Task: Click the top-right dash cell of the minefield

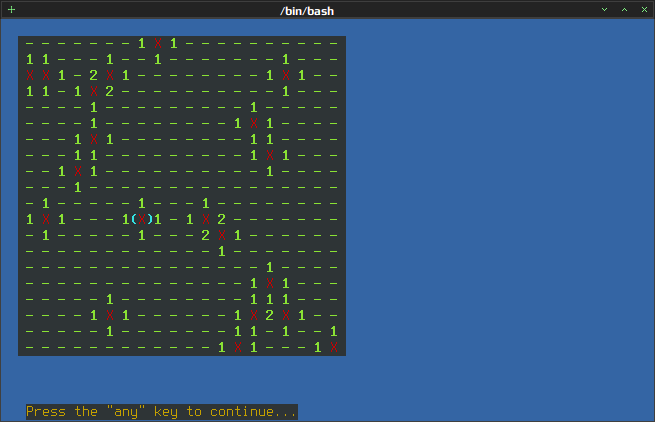Action: [x=334, y=43]
